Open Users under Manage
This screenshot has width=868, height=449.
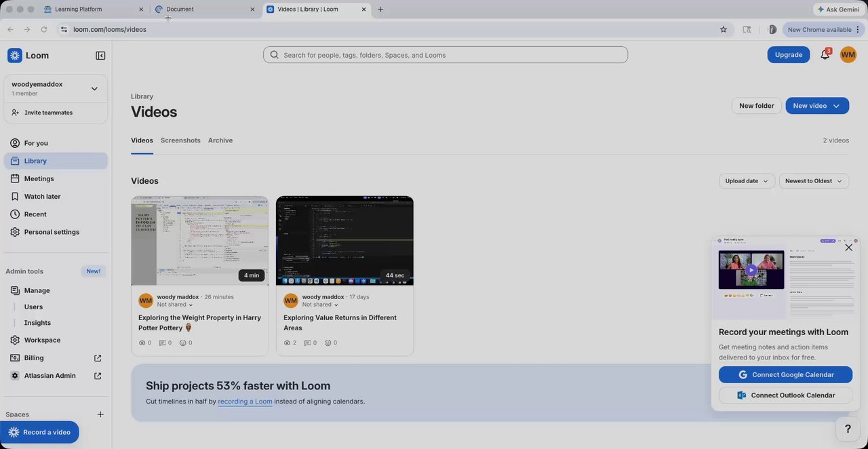tap(33, 307)
